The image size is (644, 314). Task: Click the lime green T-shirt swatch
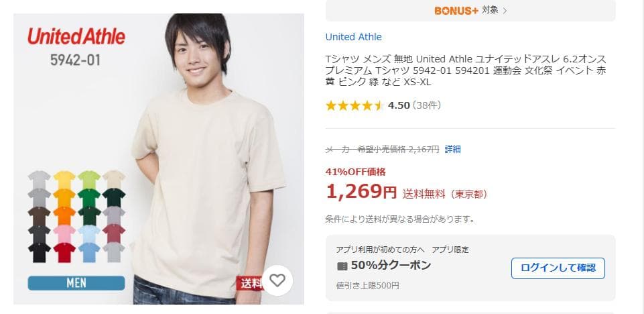(89, 179)
